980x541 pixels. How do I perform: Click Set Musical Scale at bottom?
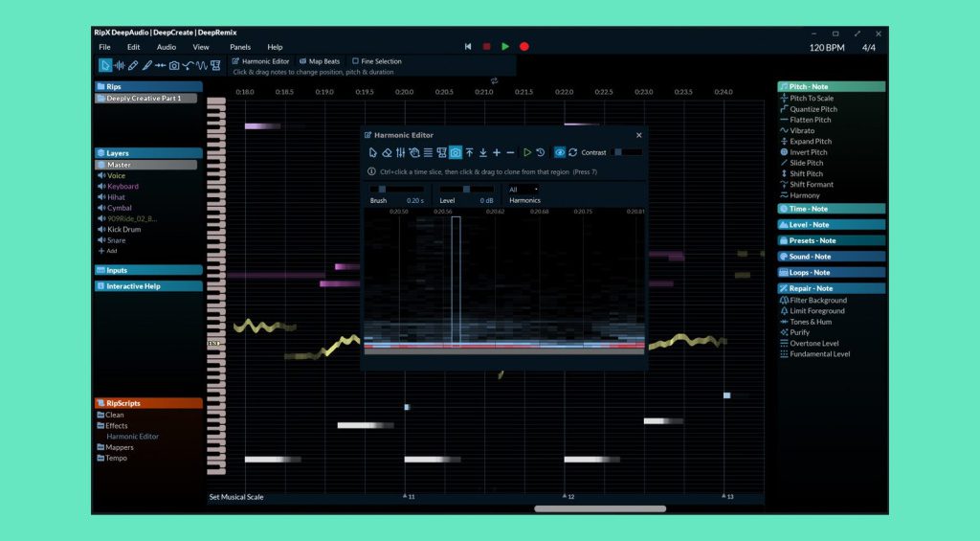[x=236, y=497]
